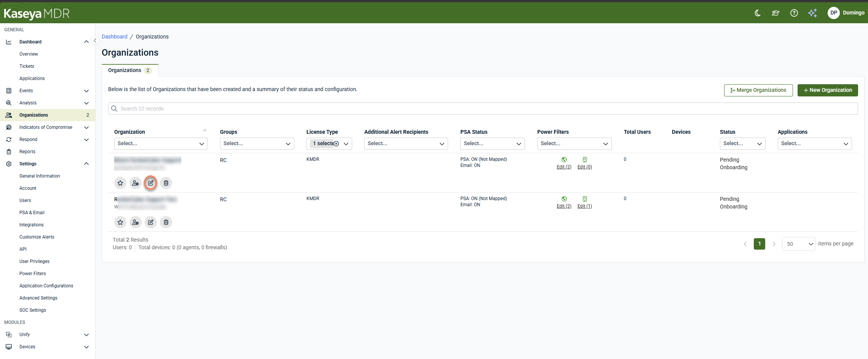Click the building icon above Edit (1)
This screenshot has width=868, height=359.
click(x=585, y=199)
